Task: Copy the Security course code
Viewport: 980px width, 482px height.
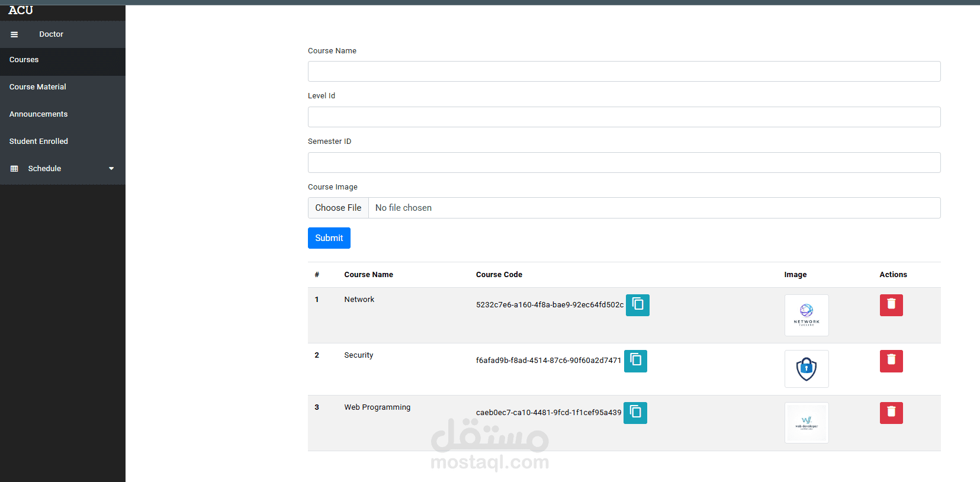Action: pyautogui.click(x=635, y=361)
